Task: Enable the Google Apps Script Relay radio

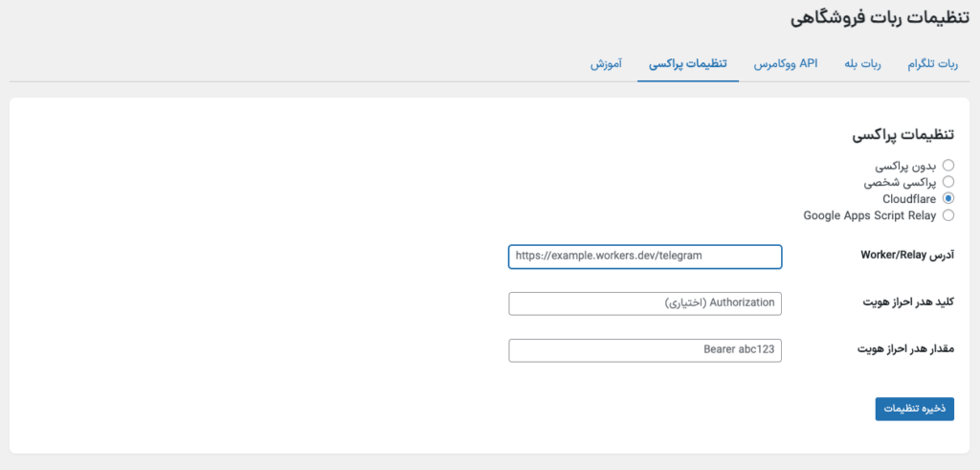Action: [x=948, y=215]
